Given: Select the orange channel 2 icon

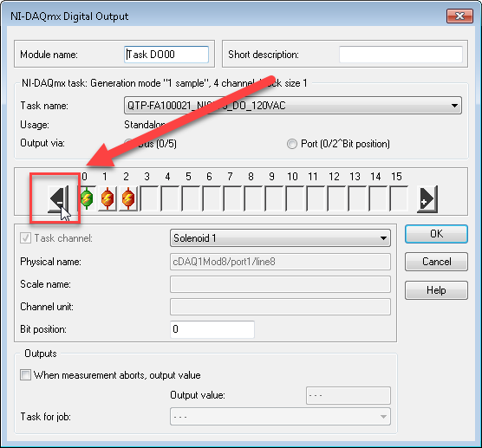Looking at the screenshot, I should [128, 198].
